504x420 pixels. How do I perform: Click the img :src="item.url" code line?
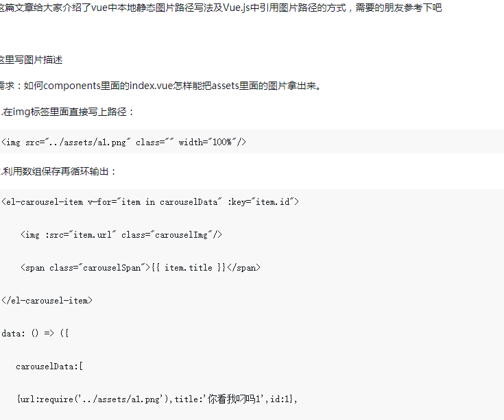pos(121,234)
